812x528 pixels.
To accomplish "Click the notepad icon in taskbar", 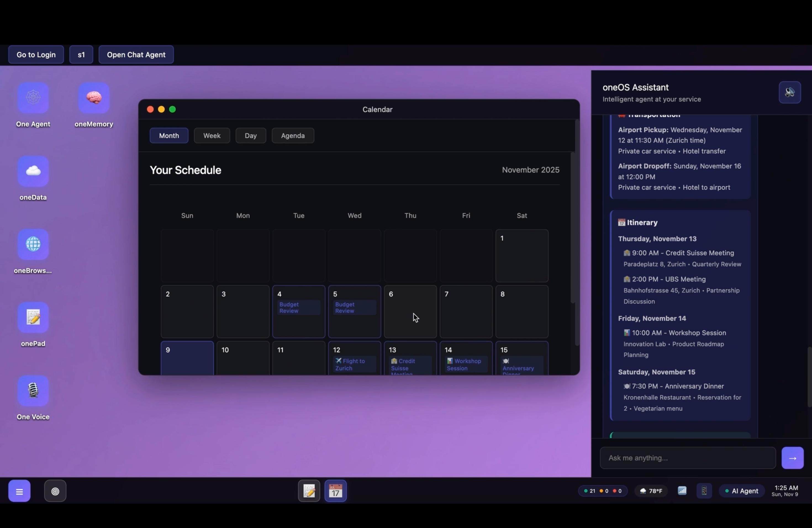I will click(x=309, y=491).
